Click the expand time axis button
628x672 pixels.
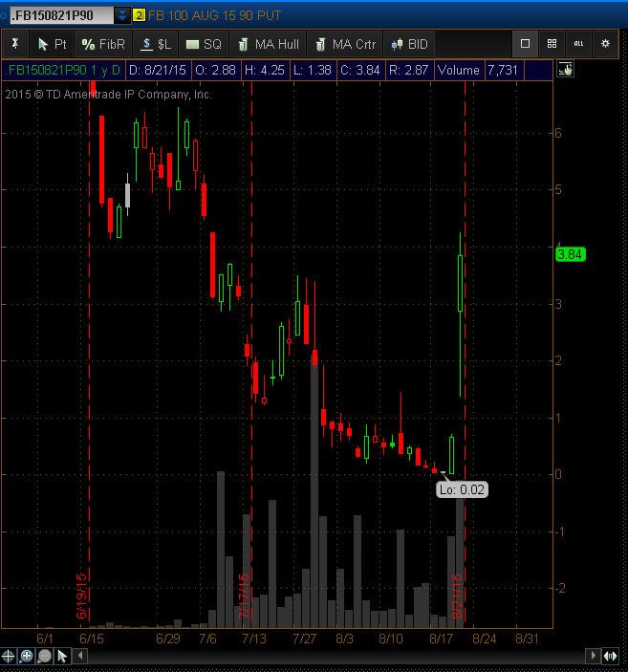click(x=611, y=656)
